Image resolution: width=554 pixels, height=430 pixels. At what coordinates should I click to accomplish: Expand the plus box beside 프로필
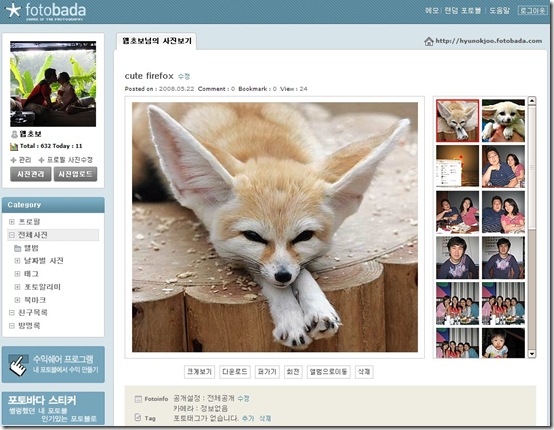[12, 222]
